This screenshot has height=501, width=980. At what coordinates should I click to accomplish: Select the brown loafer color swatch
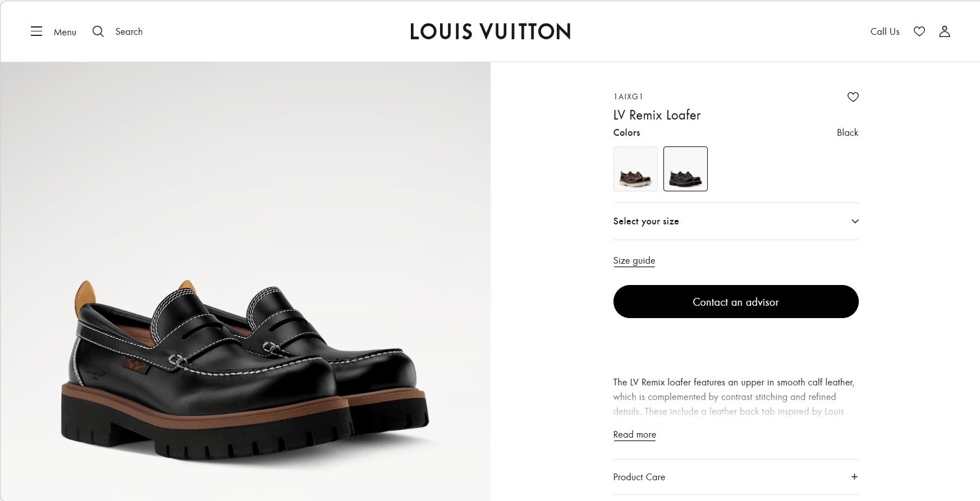point(635,169)
